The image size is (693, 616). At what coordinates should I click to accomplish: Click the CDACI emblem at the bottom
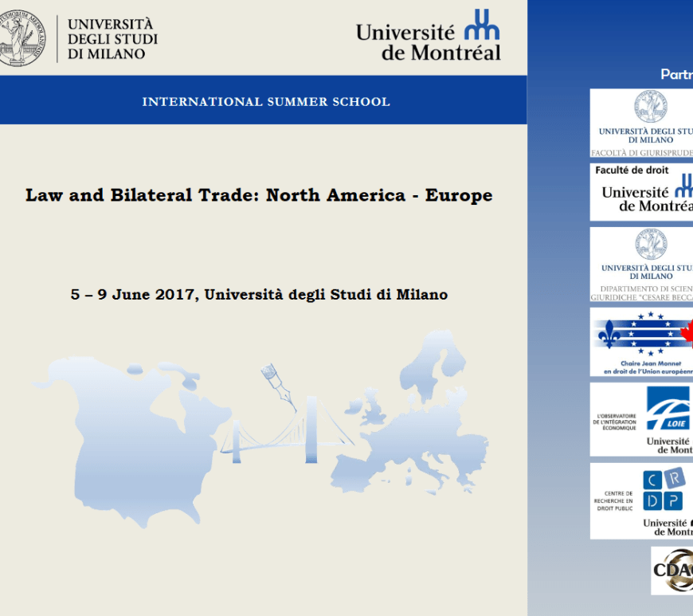(671, 570)
